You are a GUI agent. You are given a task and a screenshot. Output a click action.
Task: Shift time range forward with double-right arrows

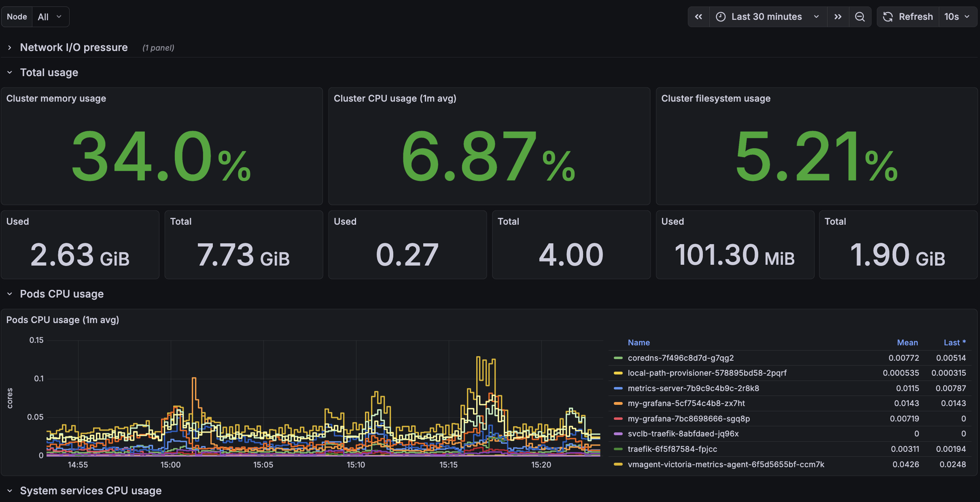[838, 17]
